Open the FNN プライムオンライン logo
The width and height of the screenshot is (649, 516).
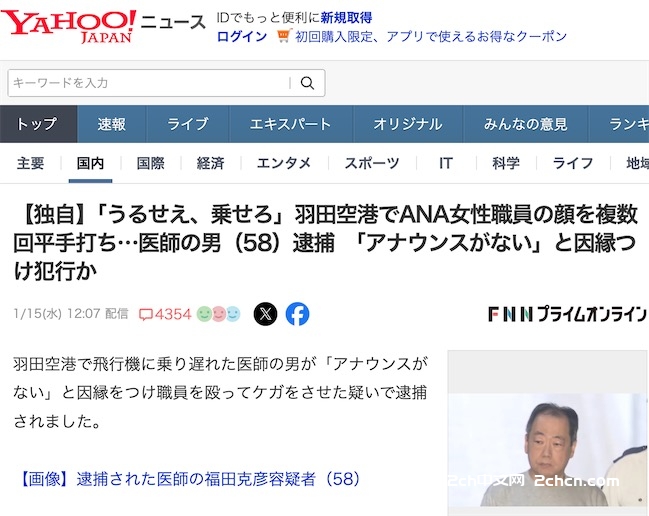567,314
